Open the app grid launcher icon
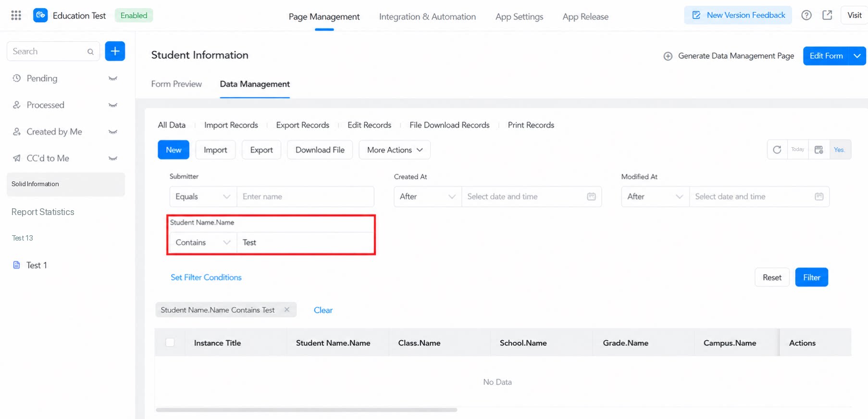 point(16,15)
